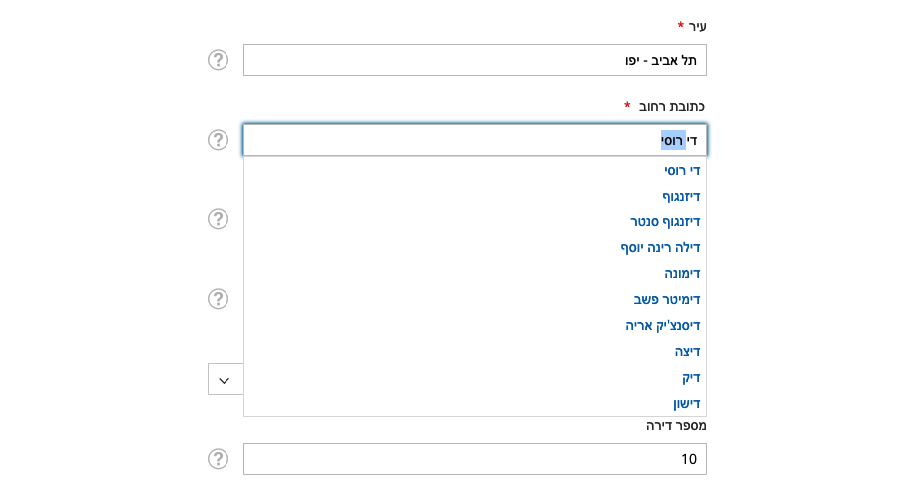Click into the עיר city input field
This screenshot has width=905, height=501.
(474, 60)
